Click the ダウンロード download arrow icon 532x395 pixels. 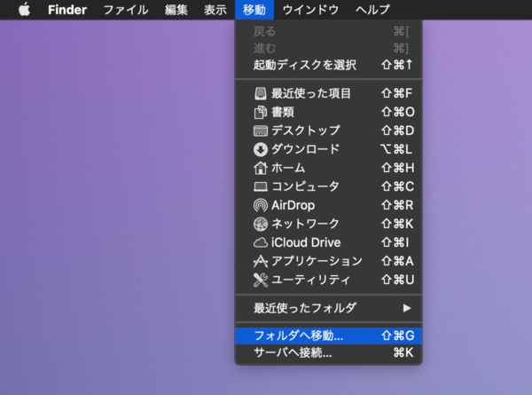pos(261,149)
